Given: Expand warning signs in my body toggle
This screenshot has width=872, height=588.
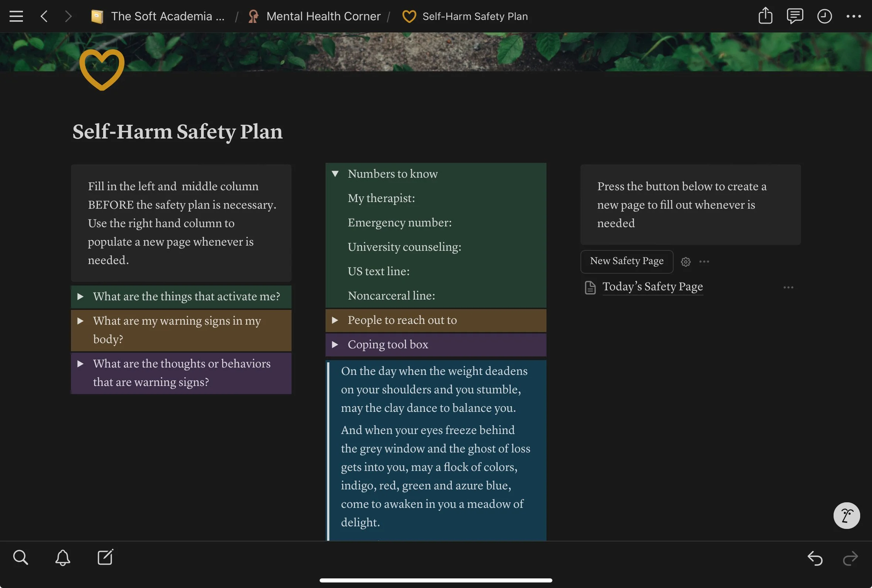Looking at the screenshot, I should tap(80, 321).
